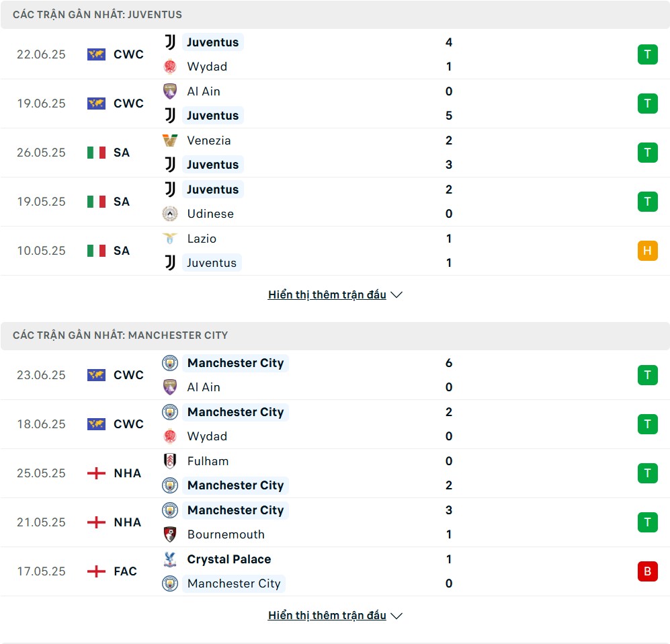The image size is (670, 644).
Task: Click the Udinese club crest
Action: click(170, 214)
